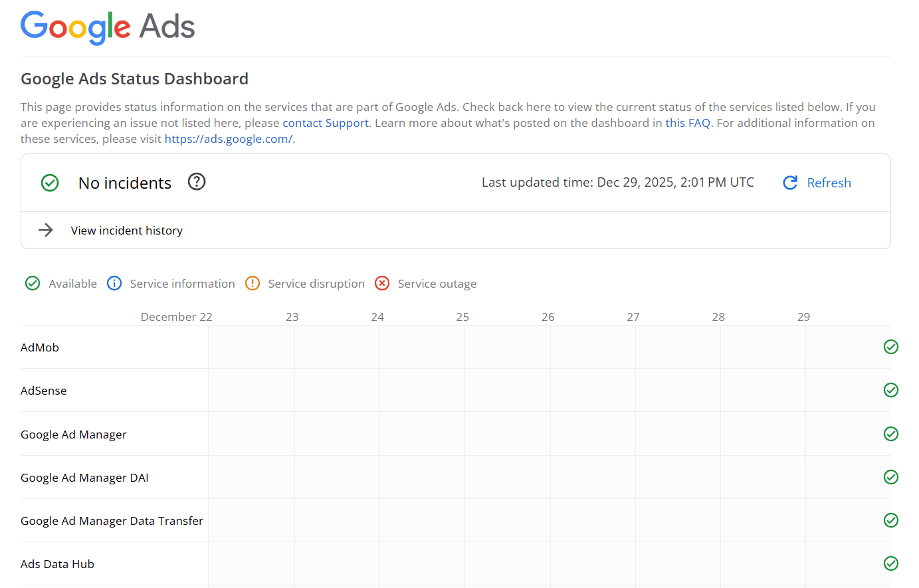The height and width of the screenshot is (588, 919).
Task: Click the green No incidents status icon
Action: coord(50,183)
